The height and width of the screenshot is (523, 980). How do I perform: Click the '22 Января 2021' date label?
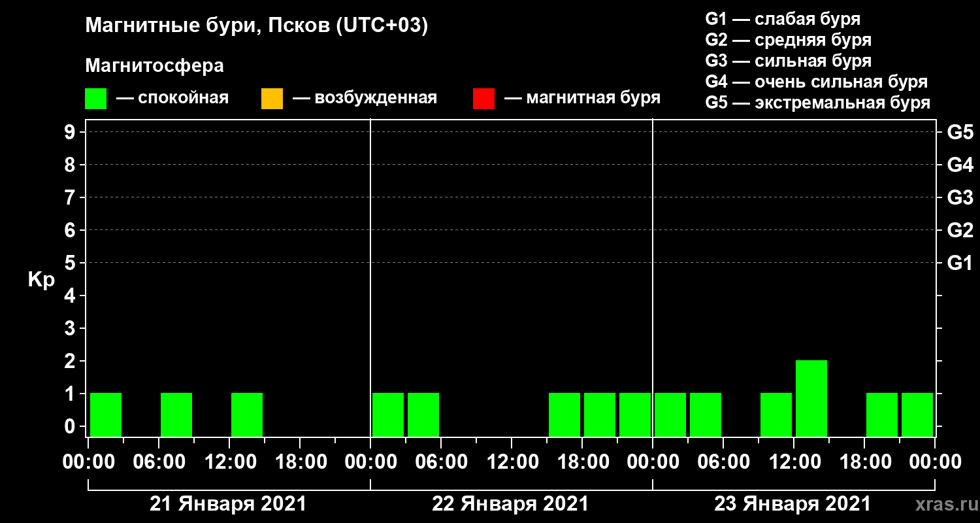(510, 504)
